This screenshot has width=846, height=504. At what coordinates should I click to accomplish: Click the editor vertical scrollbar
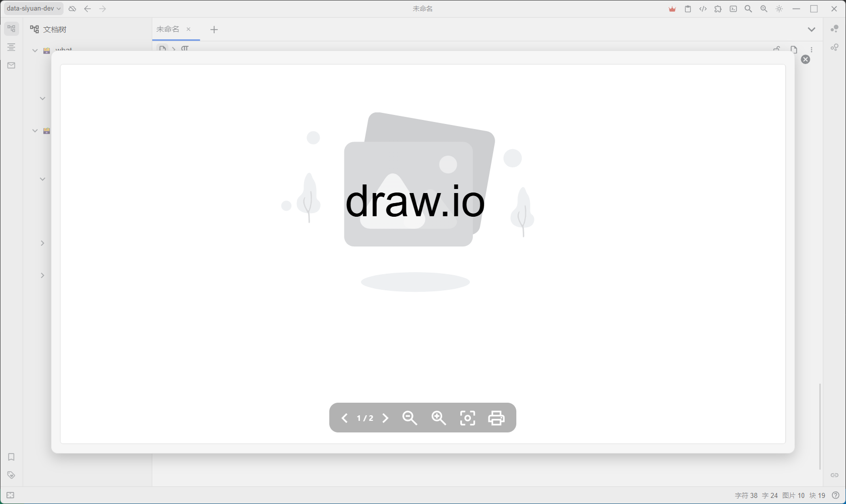coord(820,426)
